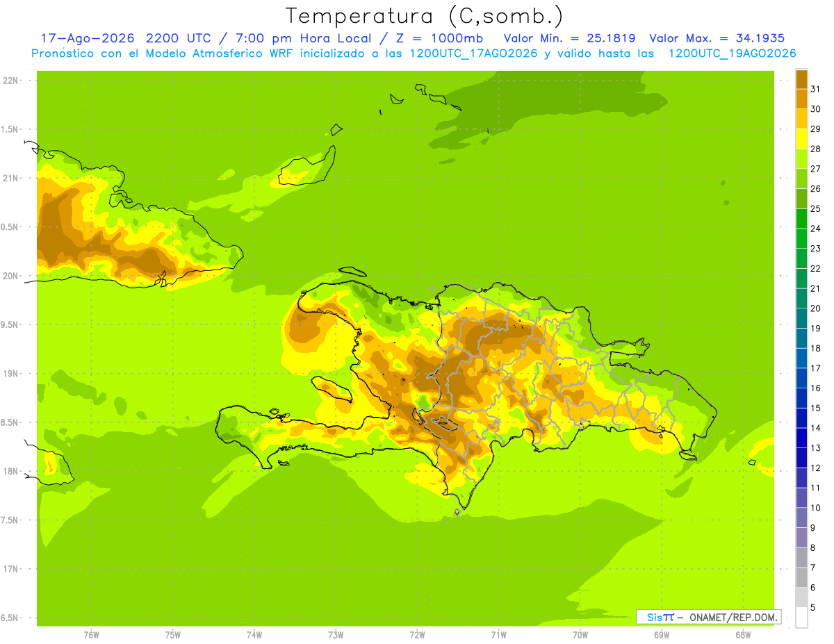Viewport: 834px width, 644px height.
Task: Pick the teal swatch between 19 and 20
Action: click(x=801, y=318)
